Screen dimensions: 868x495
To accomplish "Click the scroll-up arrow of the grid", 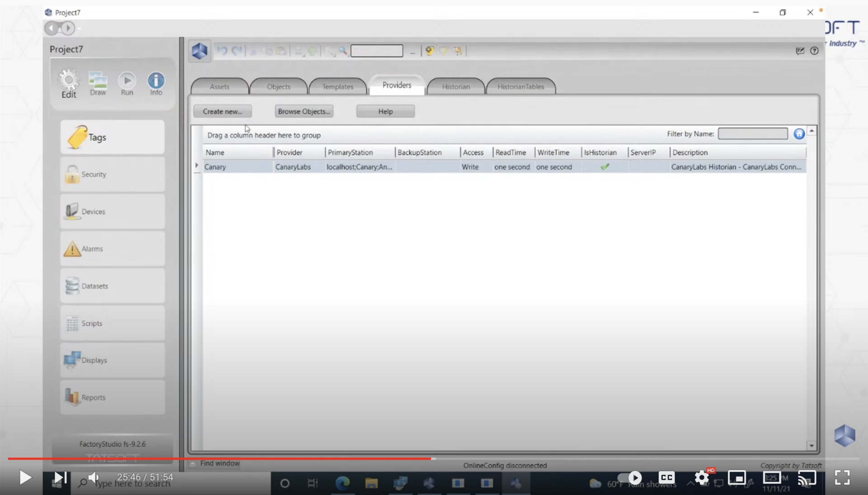I will point(811,131).
